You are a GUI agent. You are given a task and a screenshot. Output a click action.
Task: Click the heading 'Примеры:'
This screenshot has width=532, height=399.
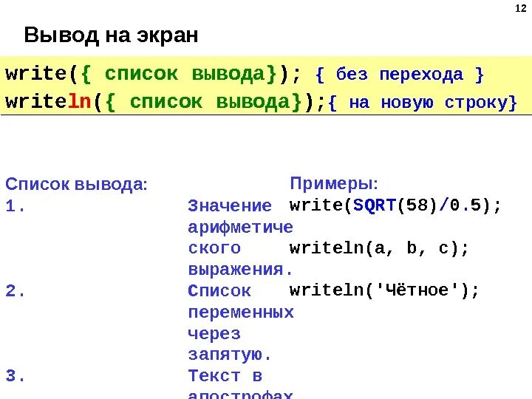coord(334,183)
